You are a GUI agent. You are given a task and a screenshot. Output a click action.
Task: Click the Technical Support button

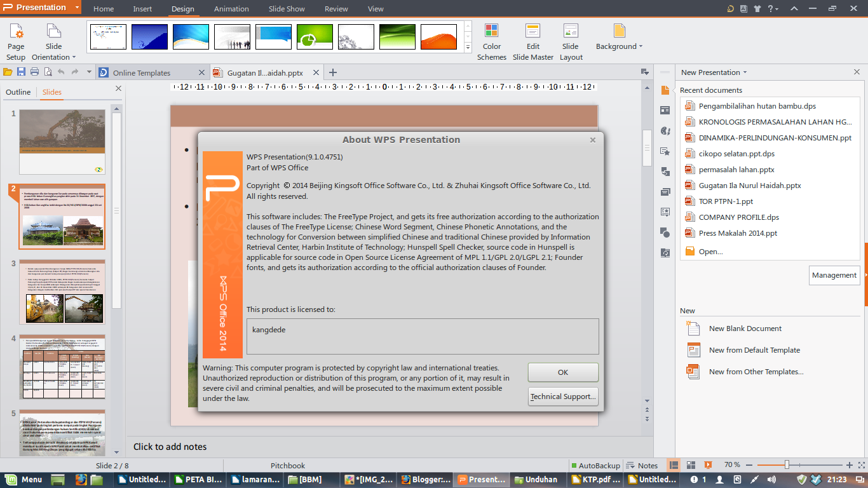pyautogui.click(x=563, y=396)
